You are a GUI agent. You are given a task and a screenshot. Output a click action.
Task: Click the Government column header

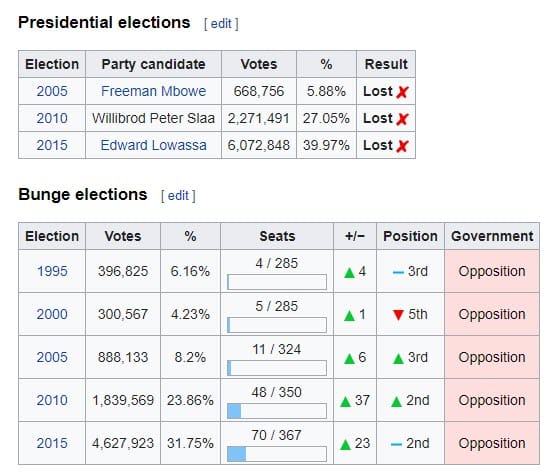492,236
